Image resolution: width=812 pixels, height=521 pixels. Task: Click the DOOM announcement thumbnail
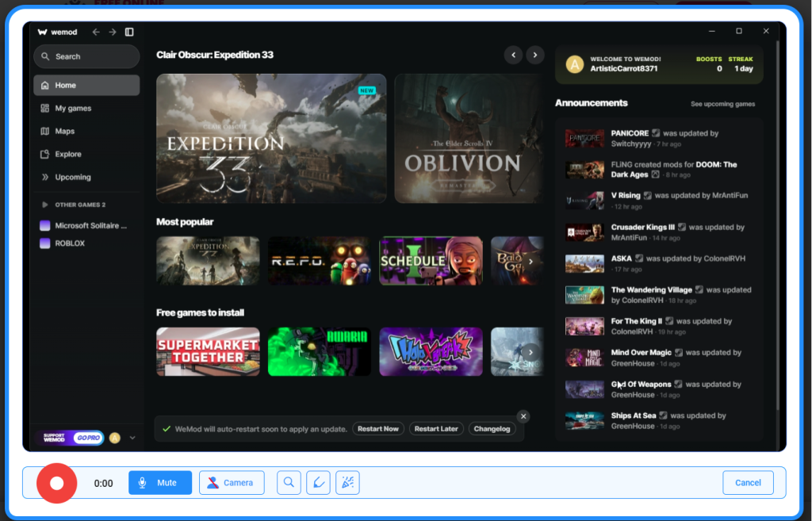coord(584,170)
